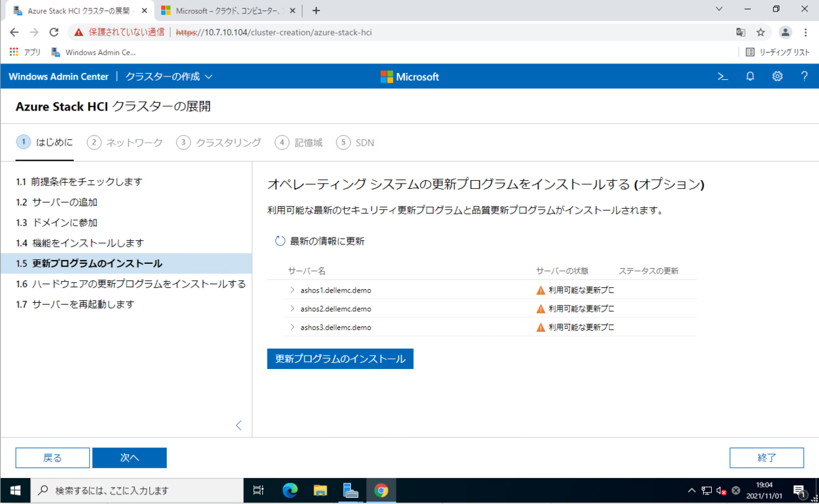This screenshot has width=819, height=504.
Task: Open Google Translate icon in address bar
Action: 741,32
